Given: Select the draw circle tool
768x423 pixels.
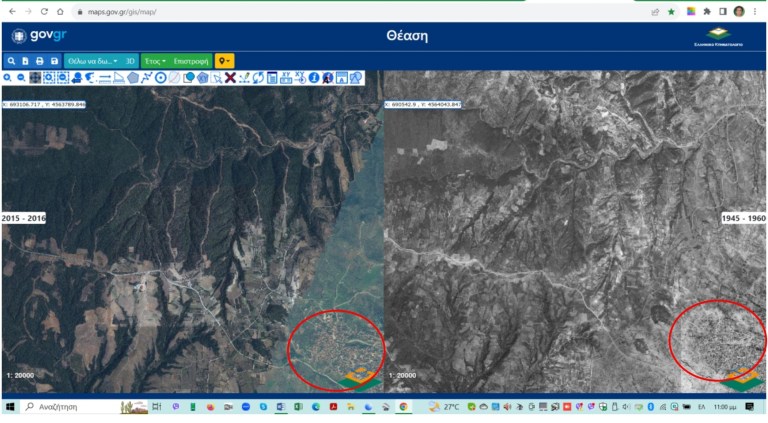Looking at the screenshot, I should click(160, 78).
